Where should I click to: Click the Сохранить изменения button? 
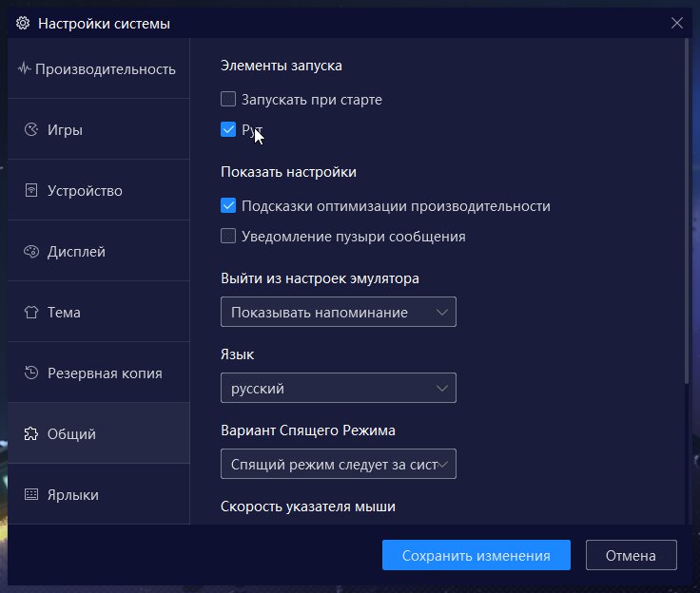476,555
